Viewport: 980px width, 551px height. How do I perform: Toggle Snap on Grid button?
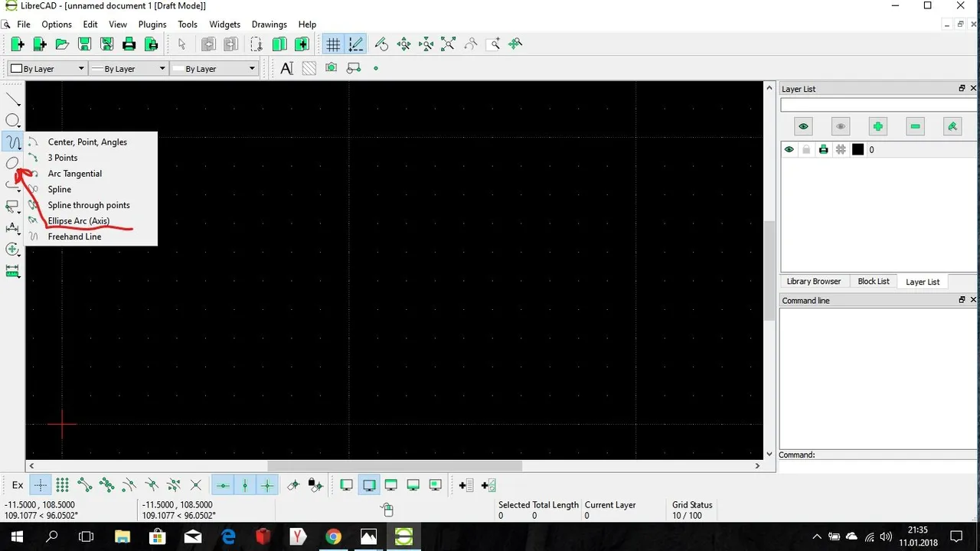click(x=62, y=485)
